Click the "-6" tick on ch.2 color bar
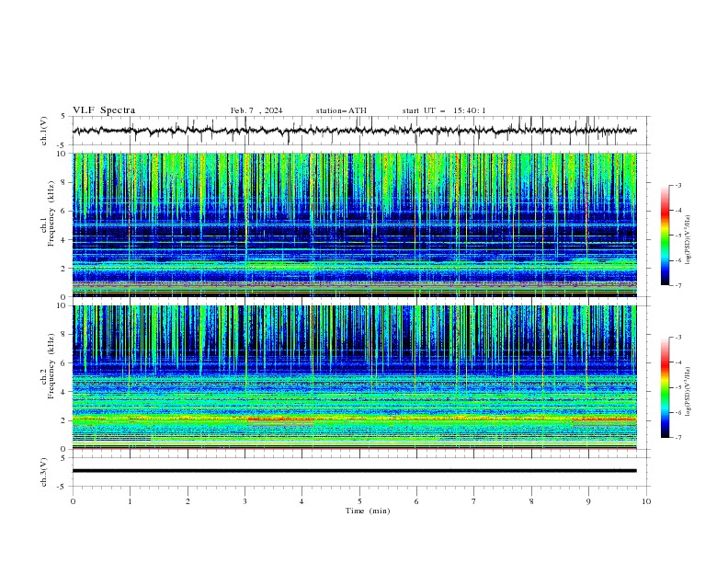This screenshot has width=728, height=563. 678,412
